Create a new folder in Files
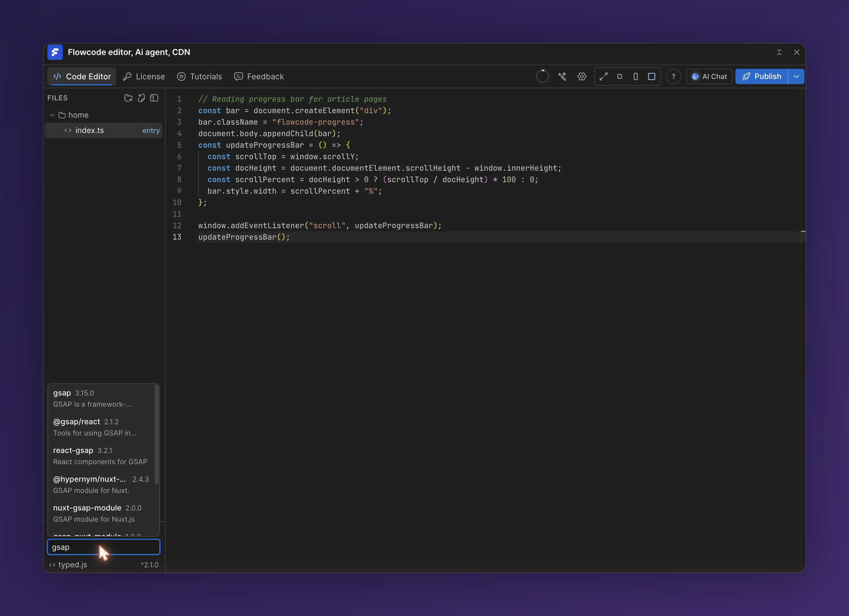 tap(128, 98)
